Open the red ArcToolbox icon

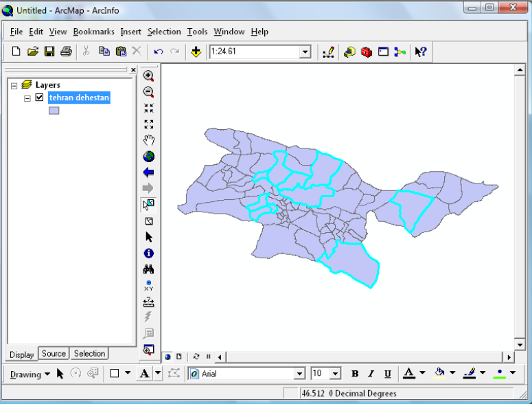point(367,52)
